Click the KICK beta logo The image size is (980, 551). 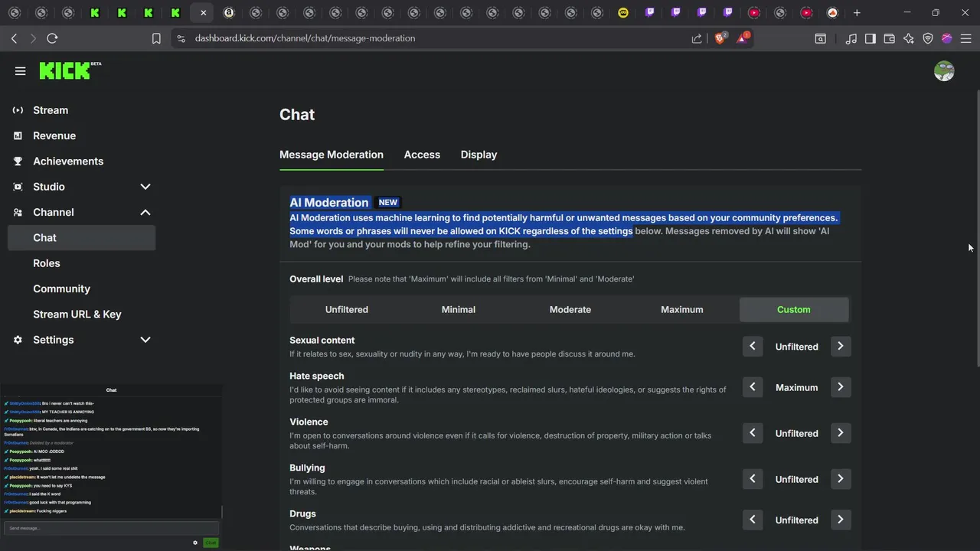click(x=70, y=70)
